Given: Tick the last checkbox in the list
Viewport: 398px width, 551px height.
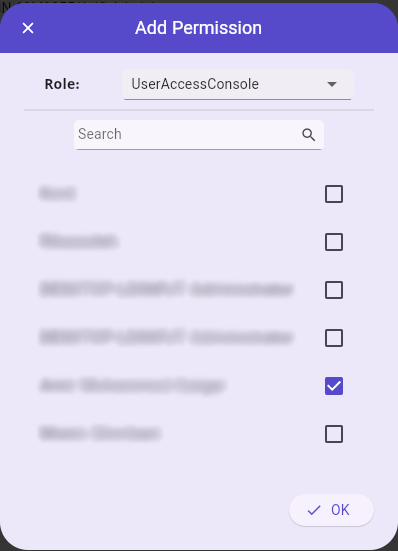Looking at the screenshot, I should click(x=334, y=434).
